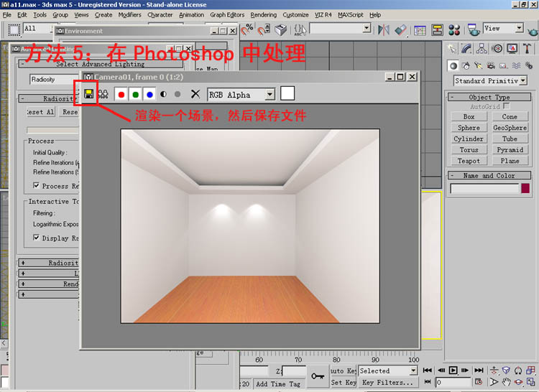Click the Percent Snap toggle icon

(247, 29)
